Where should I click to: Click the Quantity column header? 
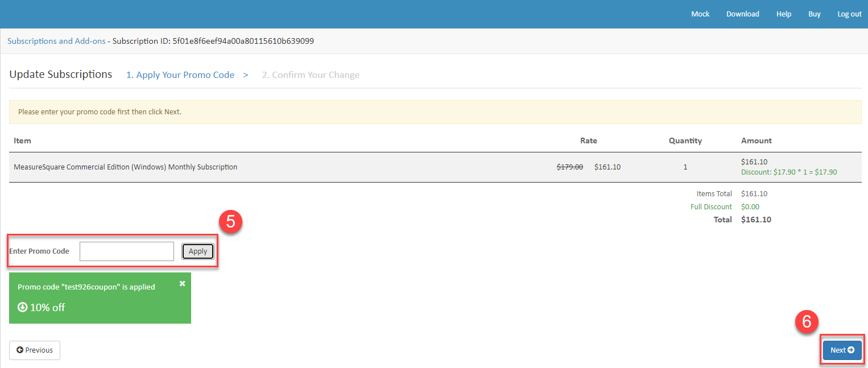(x=685, y=140)
